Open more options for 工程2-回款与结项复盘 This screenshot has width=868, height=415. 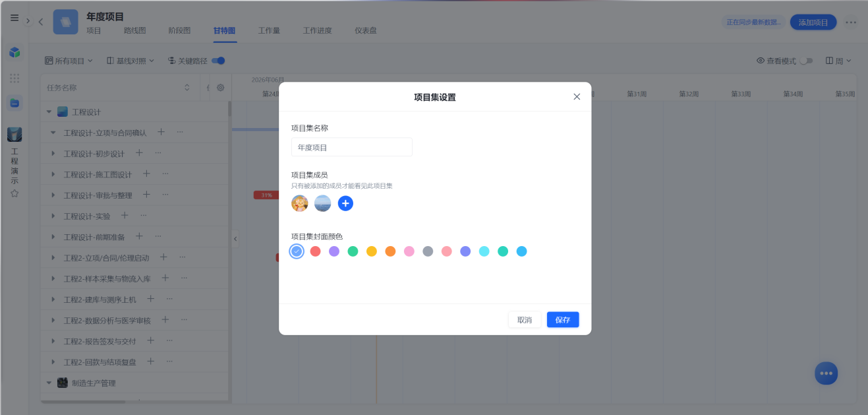[169, 361]
